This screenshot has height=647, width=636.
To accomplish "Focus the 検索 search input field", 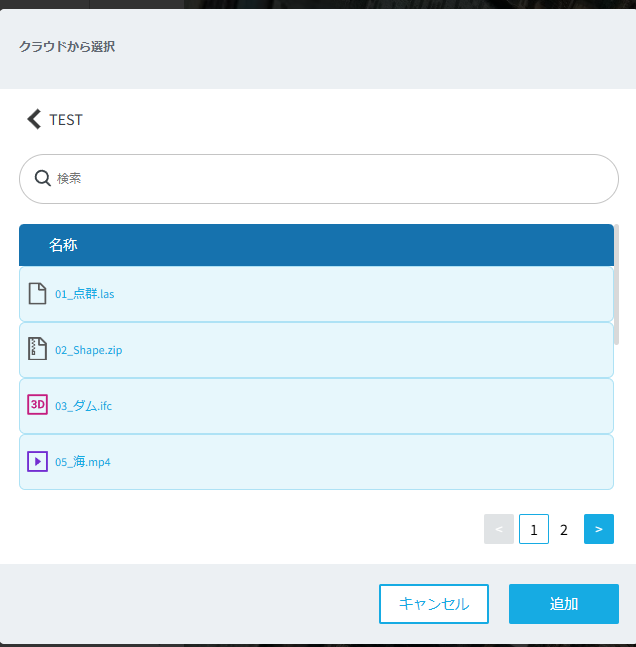I will [x=330, y=179].
